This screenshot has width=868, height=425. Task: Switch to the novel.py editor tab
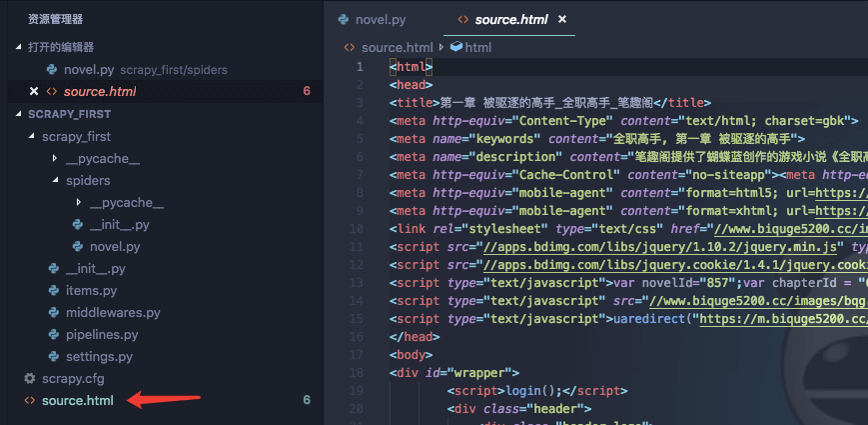click(x=381, y=20)
